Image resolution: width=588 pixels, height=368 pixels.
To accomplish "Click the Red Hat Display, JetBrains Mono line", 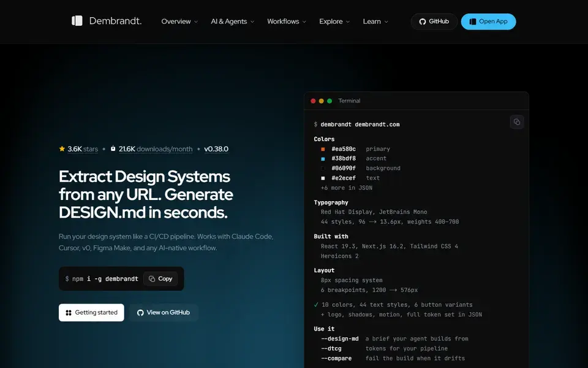I will (374, 212).
